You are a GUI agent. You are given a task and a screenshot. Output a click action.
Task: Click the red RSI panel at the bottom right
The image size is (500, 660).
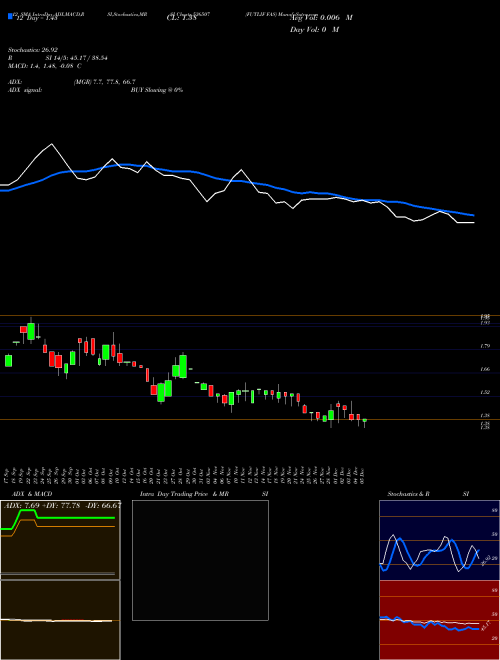(439, 620)
